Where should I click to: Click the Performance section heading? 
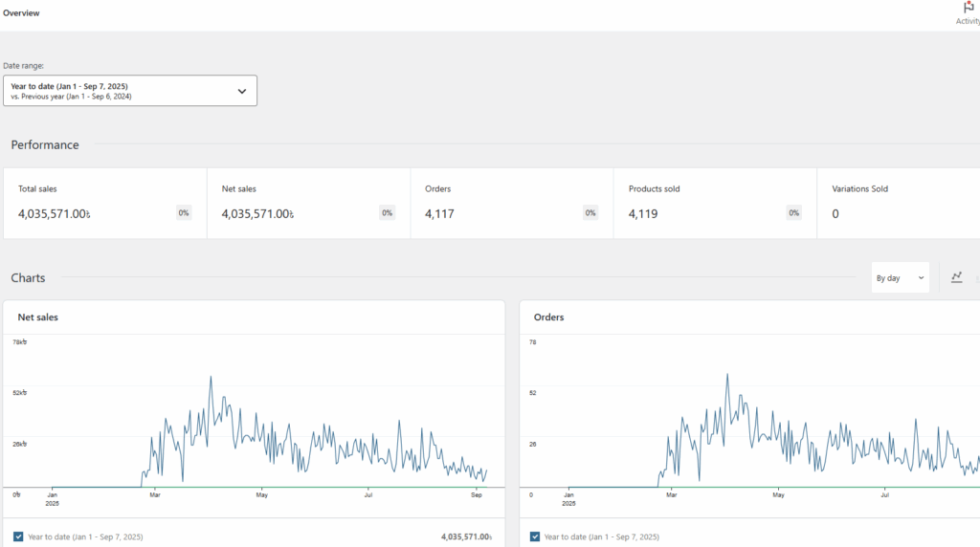45,145
